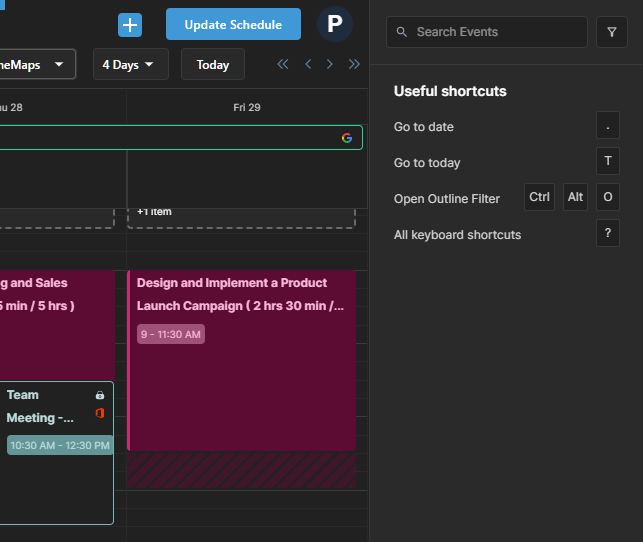Click the Update Schedule button
The width and height of the screenshot is (643, 542).
coord(233,24)
